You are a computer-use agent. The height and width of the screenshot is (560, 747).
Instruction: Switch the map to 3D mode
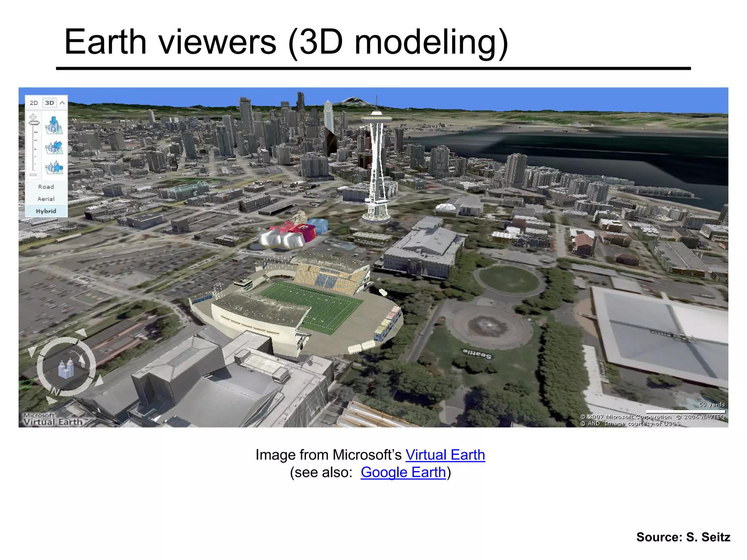point(50,103)
